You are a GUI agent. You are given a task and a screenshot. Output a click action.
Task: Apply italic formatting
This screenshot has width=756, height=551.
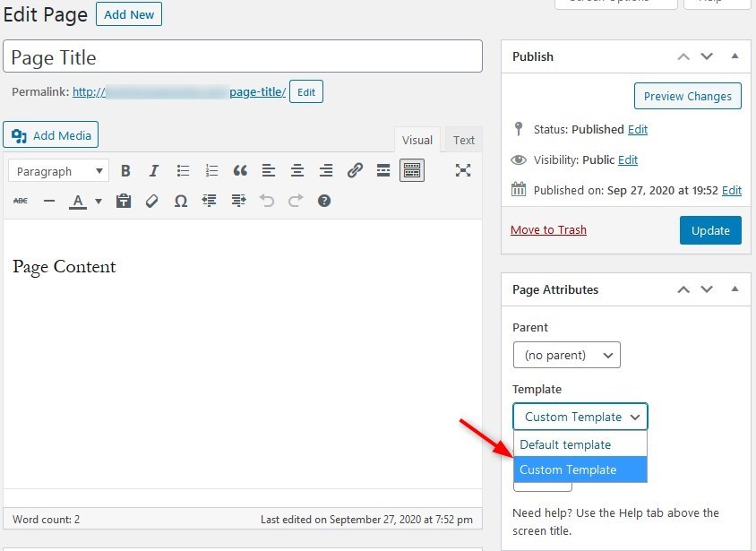coord(153,170)
